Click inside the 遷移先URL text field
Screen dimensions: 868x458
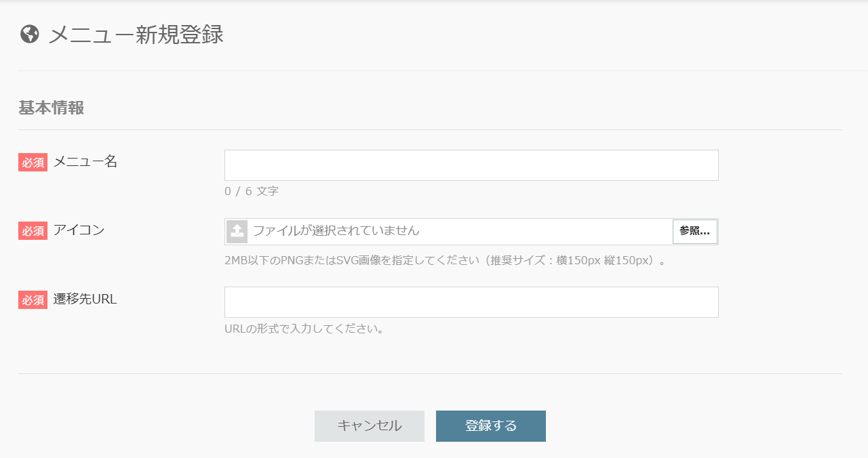point(471,301)
